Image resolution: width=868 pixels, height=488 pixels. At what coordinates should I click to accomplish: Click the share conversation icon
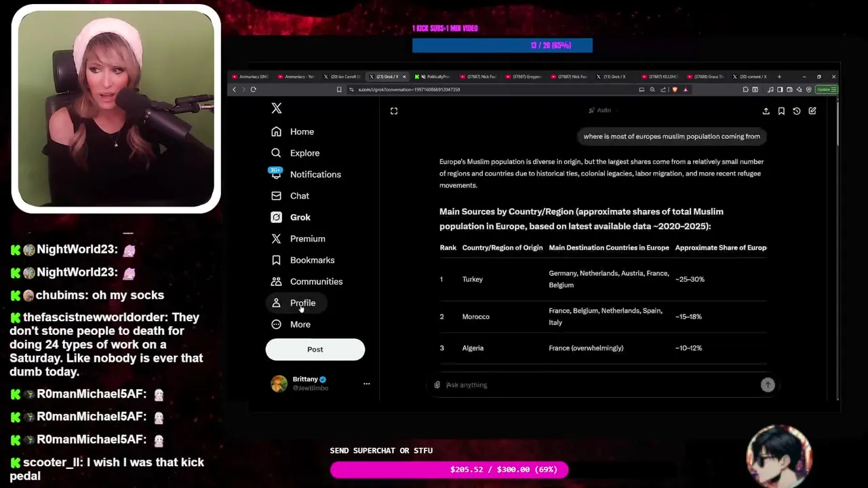coord(766,110)
